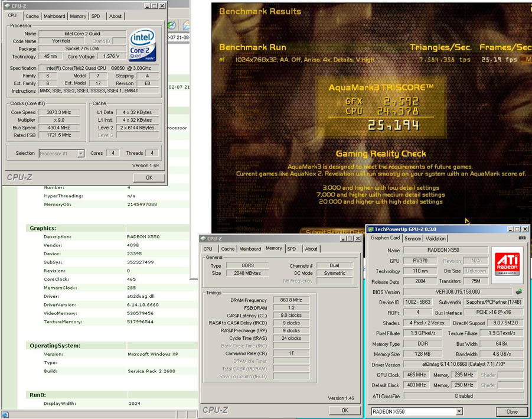Click the GPU-Z title bar application icon
Screen dimensions: 532x419
[371, 229]
